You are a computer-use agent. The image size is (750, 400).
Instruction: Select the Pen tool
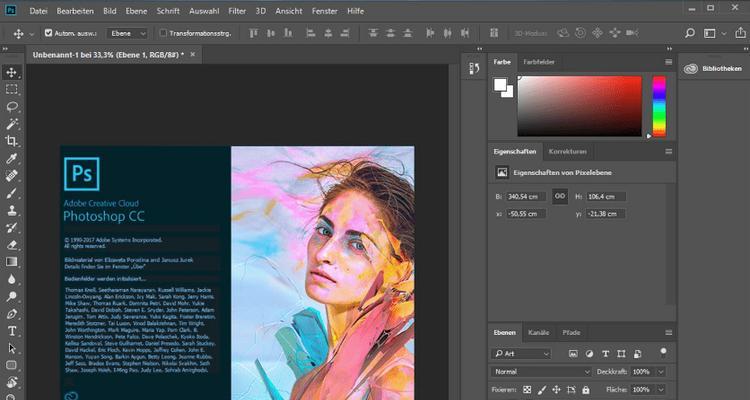pos(11,314)
